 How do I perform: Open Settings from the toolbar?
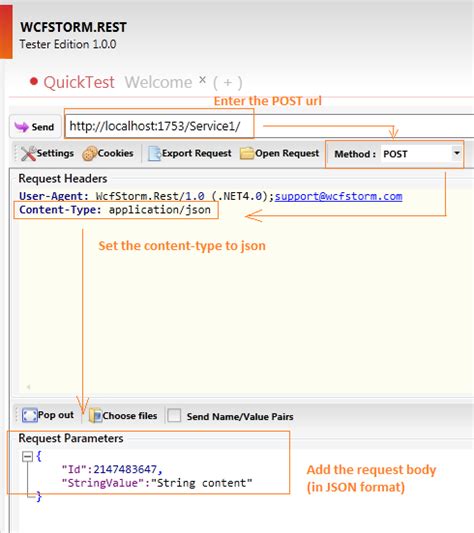point(47,153)
